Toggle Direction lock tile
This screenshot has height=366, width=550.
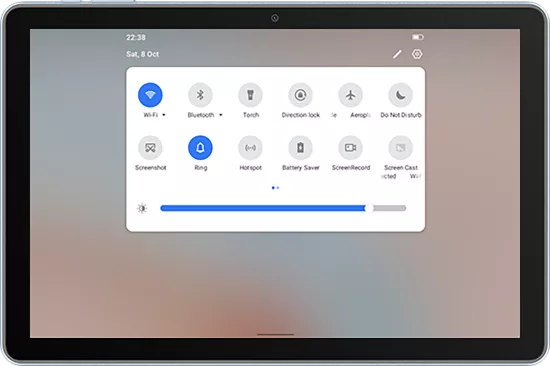click(x=301, y=95)
